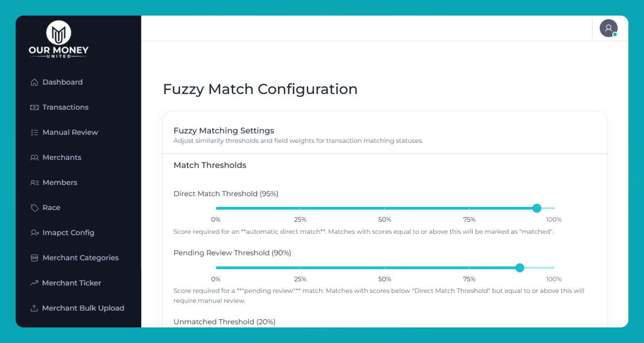This screenshot has height=343, width=644.
Task: Click the Merchant Categories store icon
Action: click(34, 258)
